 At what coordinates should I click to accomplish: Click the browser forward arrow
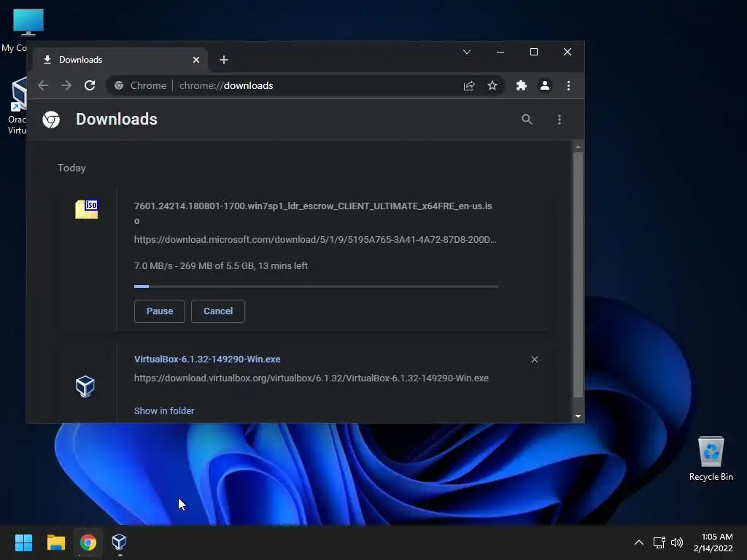click(x=66, y=86)
